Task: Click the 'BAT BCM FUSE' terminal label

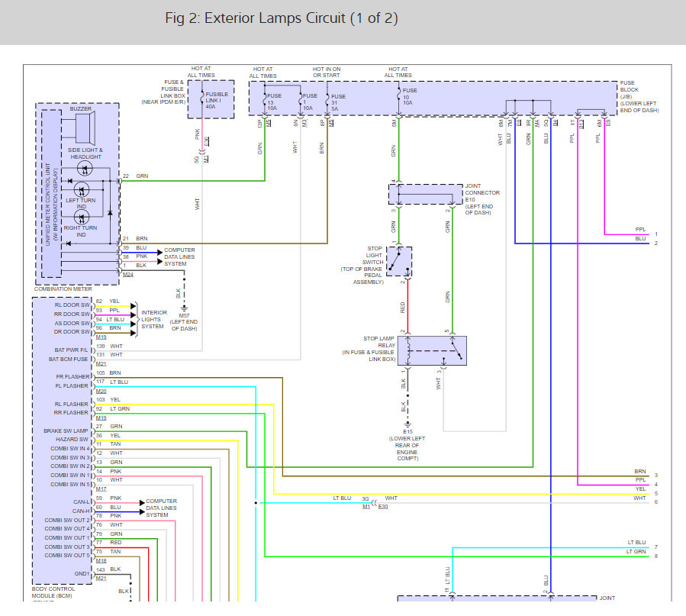Action: pos(68,360)
